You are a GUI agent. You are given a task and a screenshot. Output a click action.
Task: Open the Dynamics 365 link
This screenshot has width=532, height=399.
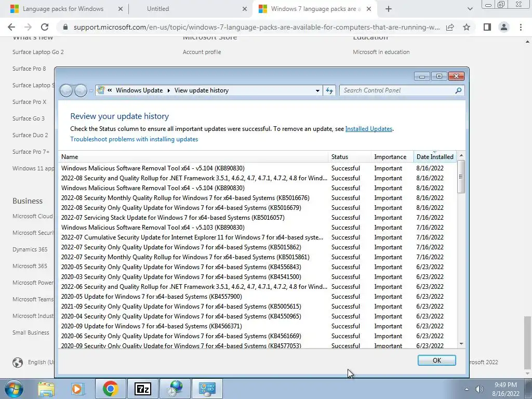(x=30, y=249)
